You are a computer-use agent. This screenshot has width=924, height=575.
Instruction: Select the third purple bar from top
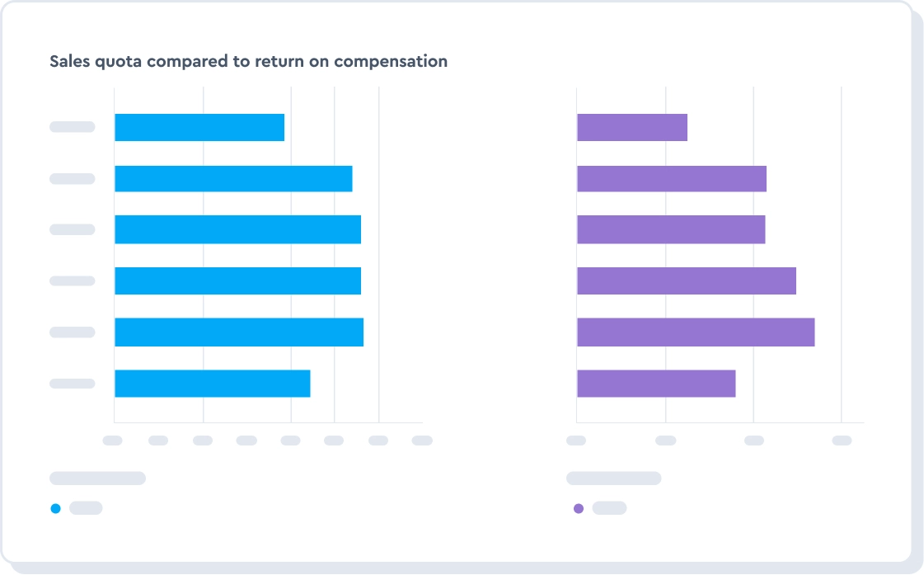point(671,229)
